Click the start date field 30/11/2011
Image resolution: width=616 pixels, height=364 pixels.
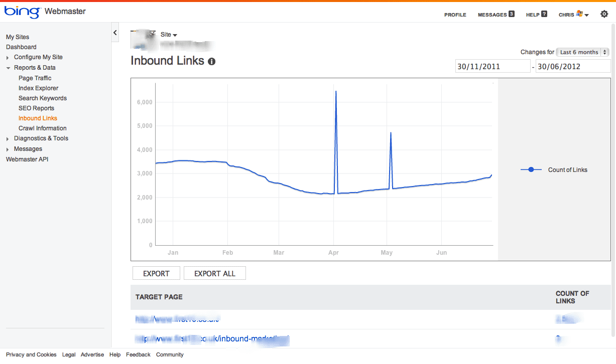[492, 66]
